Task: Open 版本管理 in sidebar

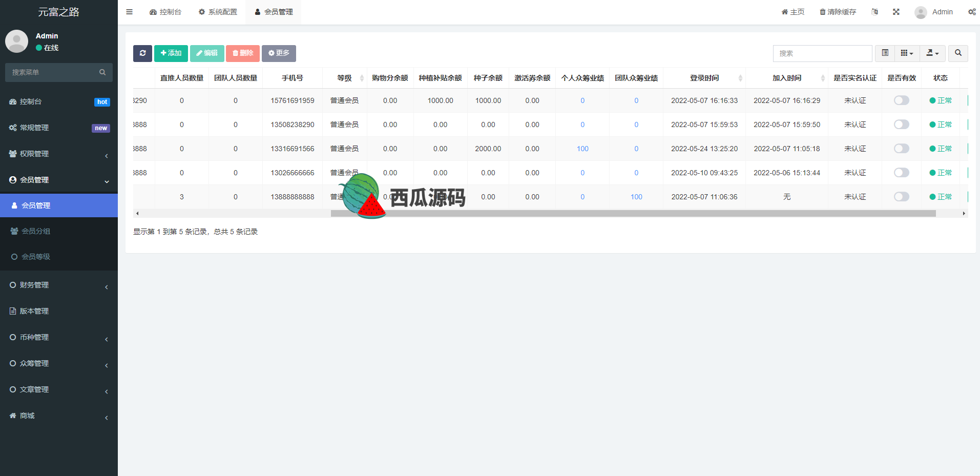Action: (59, 312)
